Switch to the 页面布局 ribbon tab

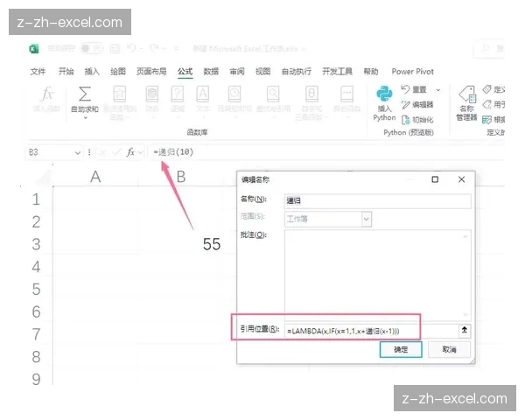[151, 72]
